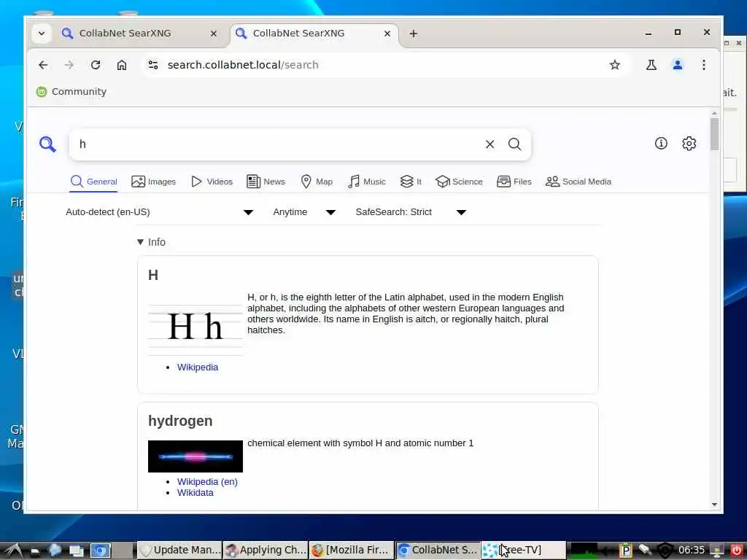Switch to CollabNet SearXNG taskbar window

[x=438, y=550]
